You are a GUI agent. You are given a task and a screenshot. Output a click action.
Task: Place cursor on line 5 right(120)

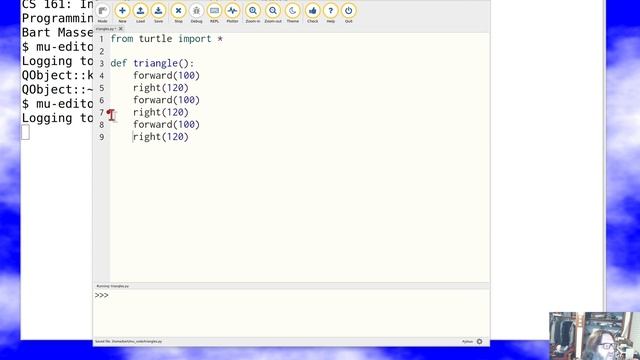pos(160,88)
